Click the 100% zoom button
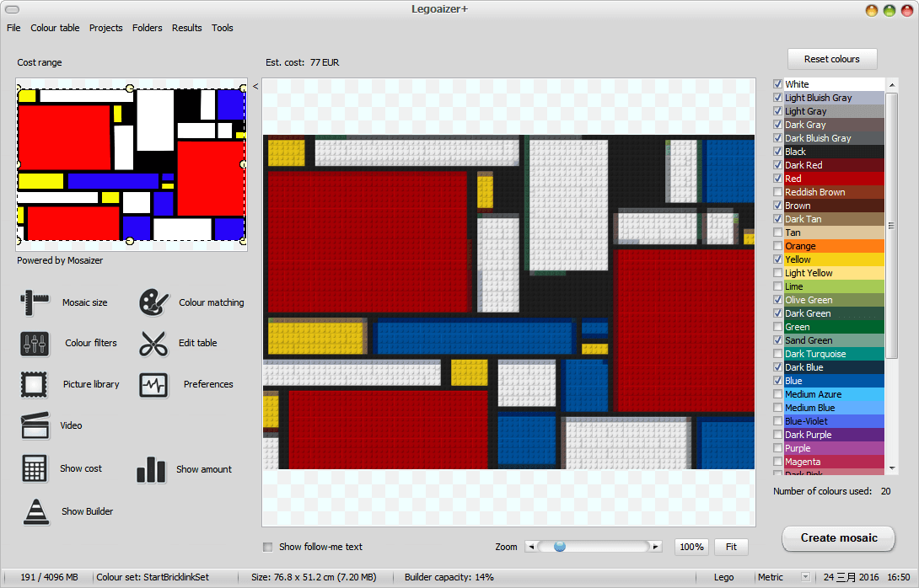919x588 pixels. (691, 547)
